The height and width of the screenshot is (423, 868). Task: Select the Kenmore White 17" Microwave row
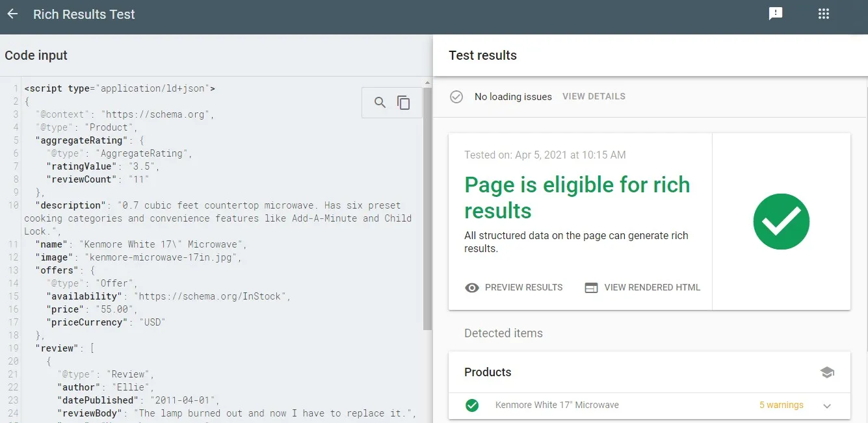[557, 405]
